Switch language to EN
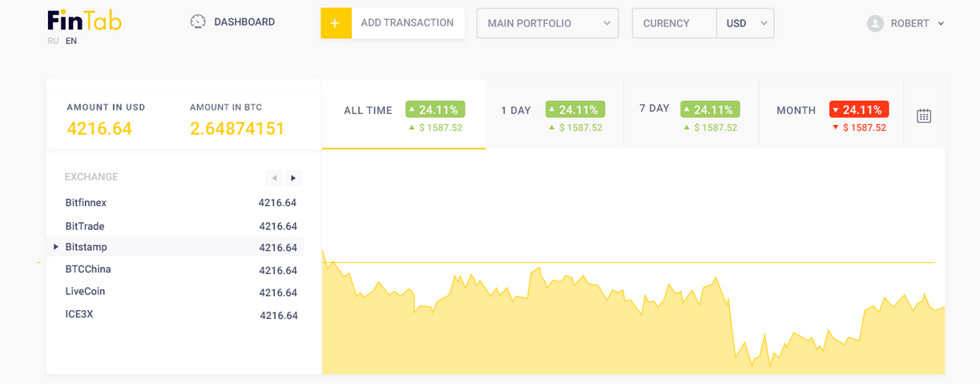Image resolution: width=980 pixels, height=384 pixels. point(71,41)
